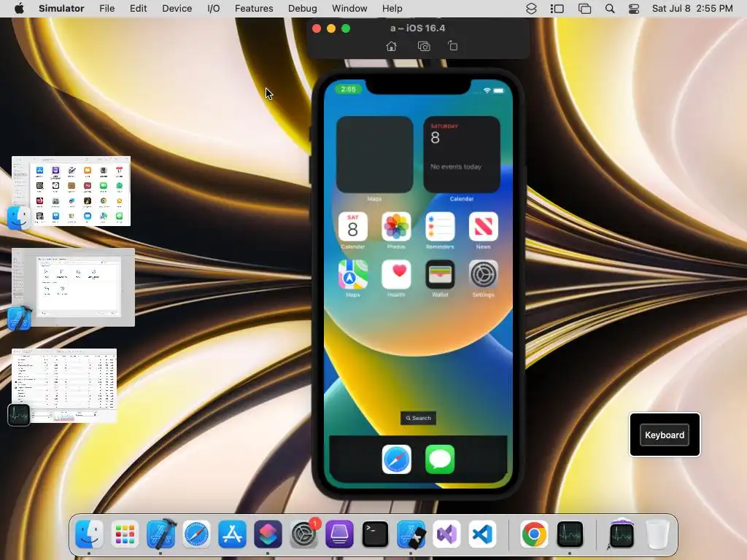Open the Activity Monitor Stage Manager thumbnail
The height and width of the screenshot is (560, 747).
[x=64, y=386]
